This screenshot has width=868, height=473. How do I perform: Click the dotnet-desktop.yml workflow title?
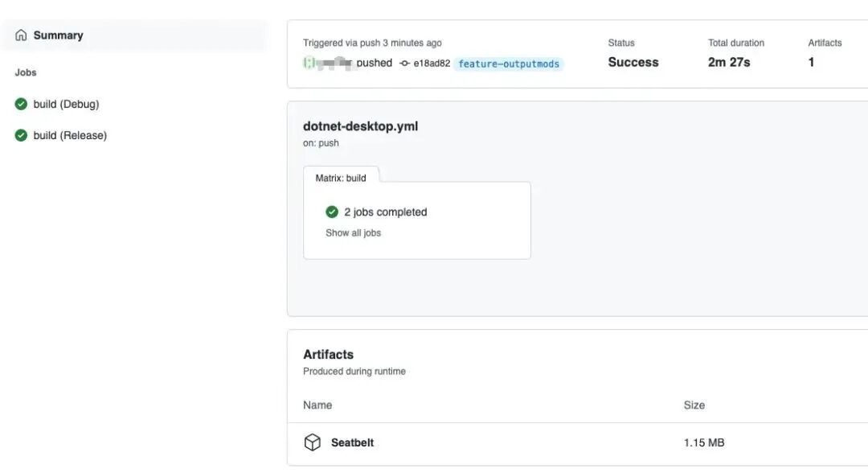[x=360, y=125]
